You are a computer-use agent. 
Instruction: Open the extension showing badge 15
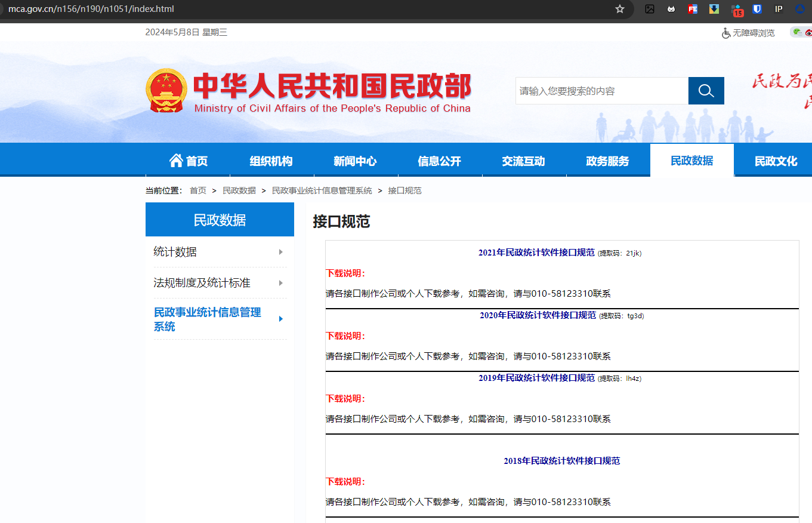coord(737,10)
